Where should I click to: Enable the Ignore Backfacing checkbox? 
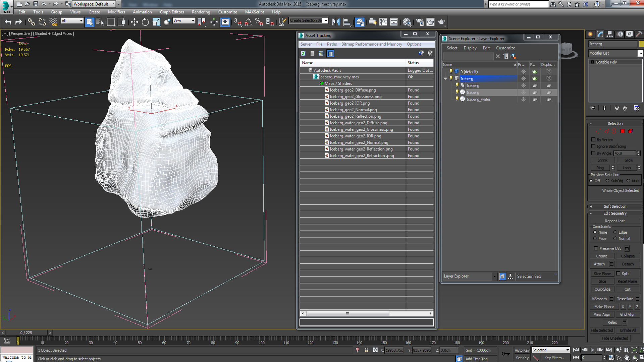[x=593, y=146]
